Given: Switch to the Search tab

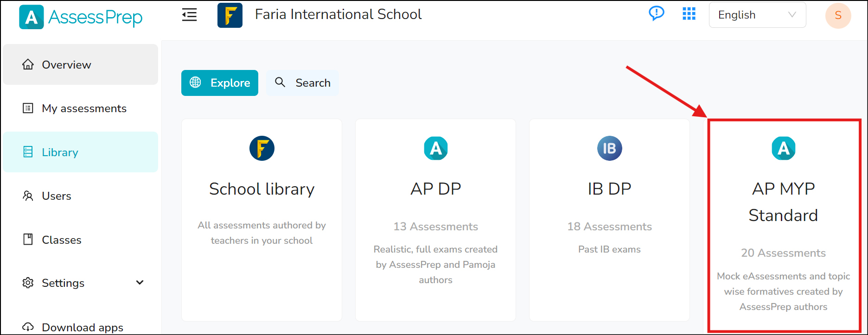Looking at the screenshot, I should pos(303,83).
